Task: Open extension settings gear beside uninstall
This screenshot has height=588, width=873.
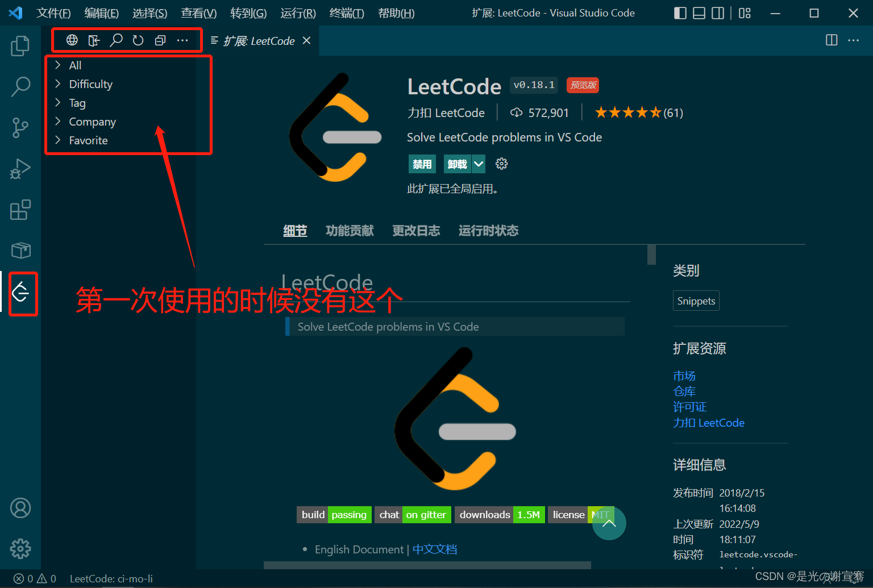Action: (x=501, y=164)
